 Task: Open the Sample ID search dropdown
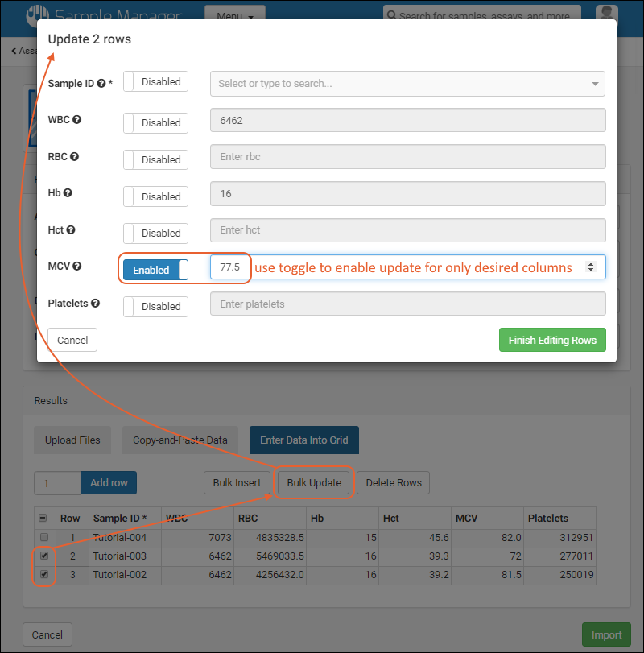407,84
